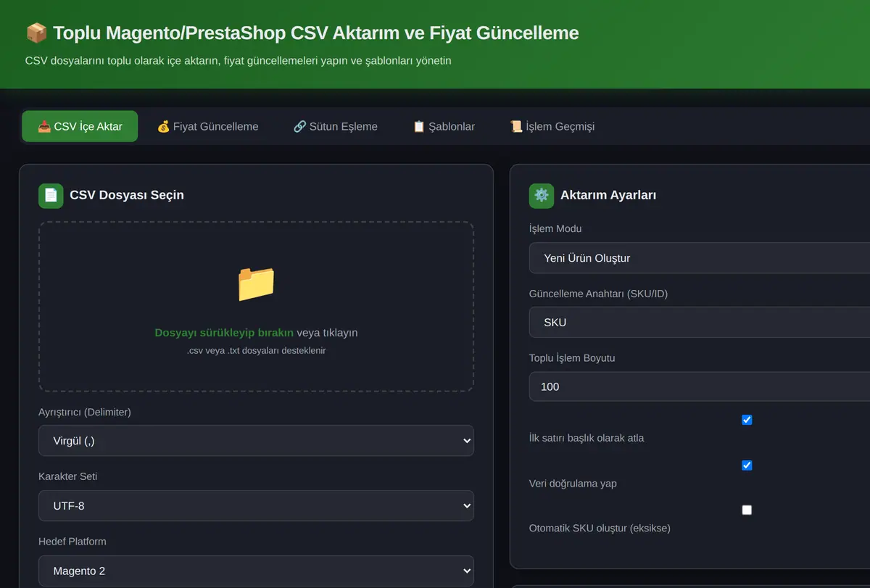
Task: Click the package icon in page header
Action: (x=36, y=33)
